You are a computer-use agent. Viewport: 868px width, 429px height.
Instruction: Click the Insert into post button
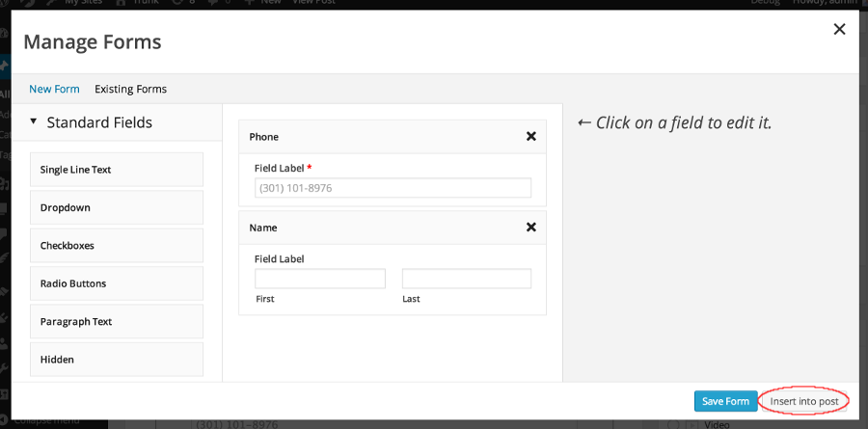(x=804, y=401)
